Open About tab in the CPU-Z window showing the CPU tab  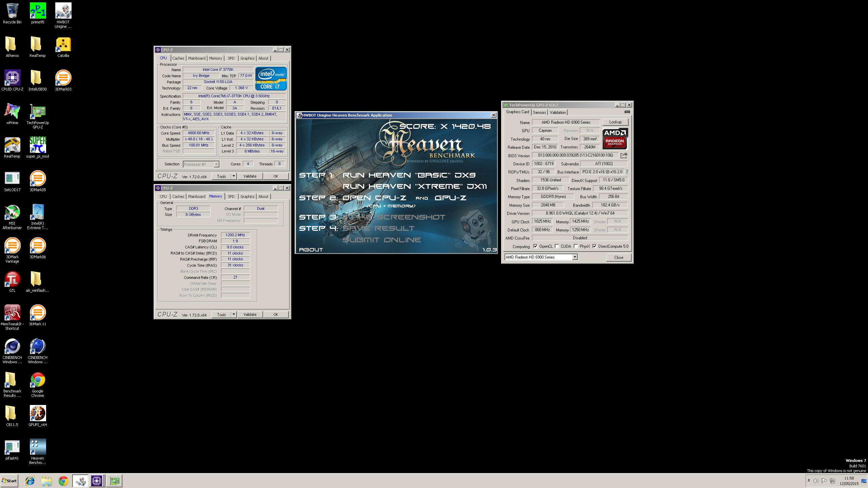click(x=263, y=58)
